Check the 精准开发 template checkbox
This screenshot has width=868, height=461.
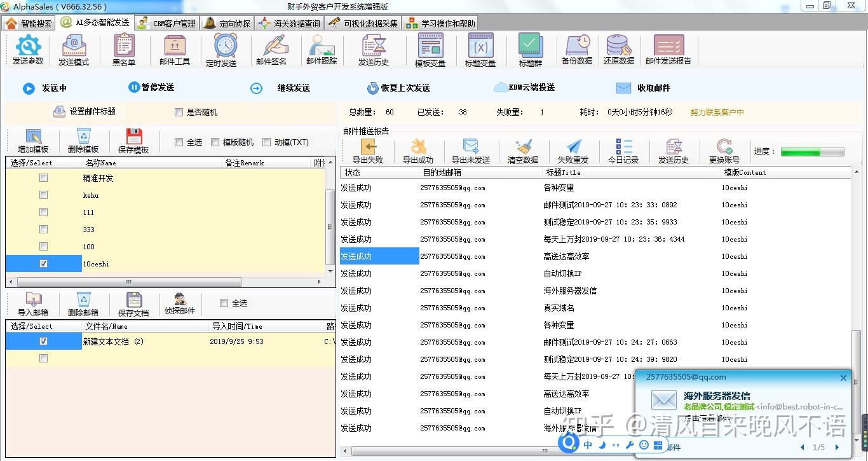[43, 178]
